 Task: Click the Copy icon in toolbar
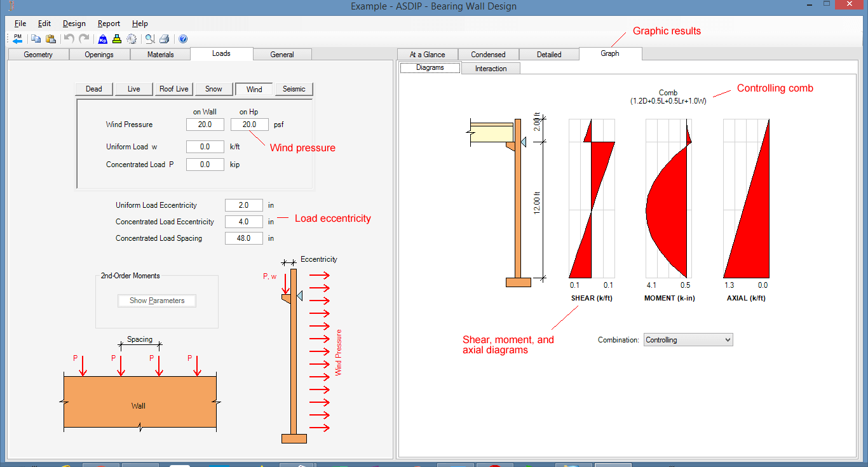tap(36, 39)
